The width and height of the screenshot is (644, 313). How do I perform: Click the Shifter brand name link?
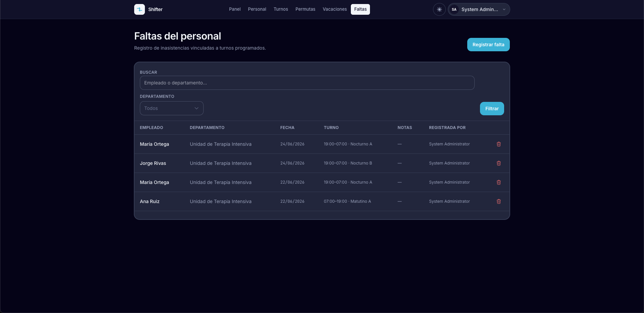(155, 9)
